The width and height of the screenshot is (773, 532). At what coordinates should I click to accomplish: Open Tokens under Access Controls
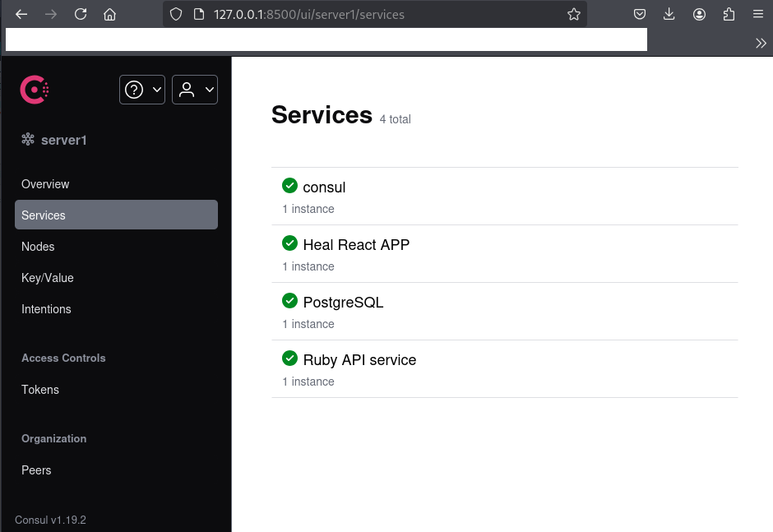40,390
